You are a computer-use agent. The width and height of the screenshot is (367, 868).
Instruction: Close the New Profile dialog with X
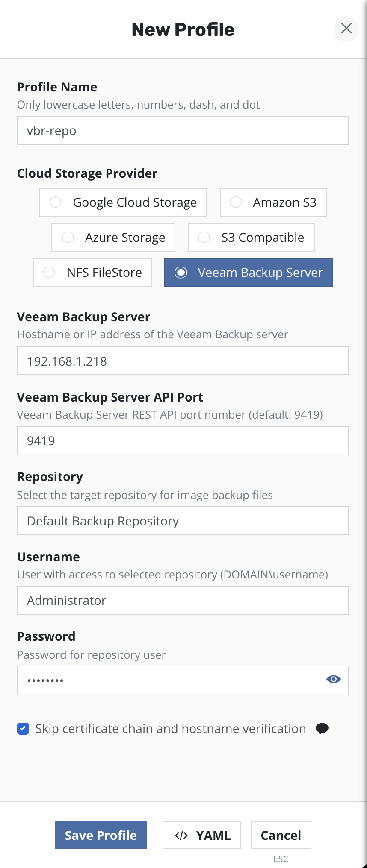pos(346,29)
